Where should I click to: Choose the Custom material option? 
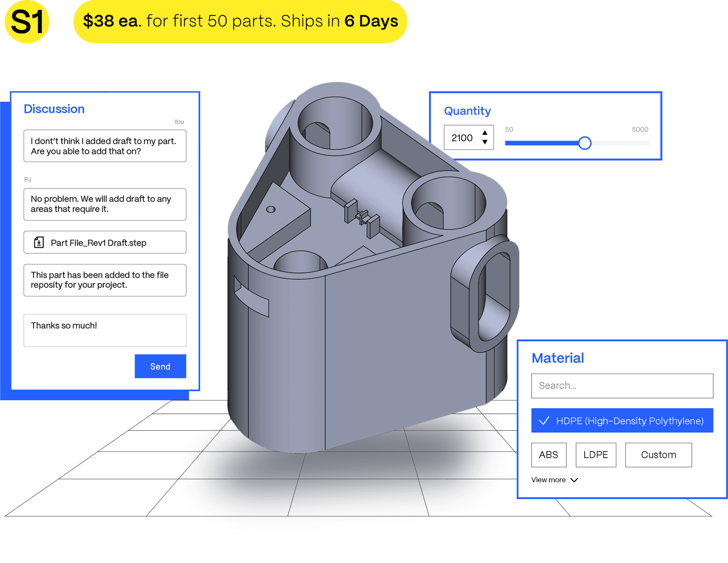pyautogui.click(x=658, y=455)
